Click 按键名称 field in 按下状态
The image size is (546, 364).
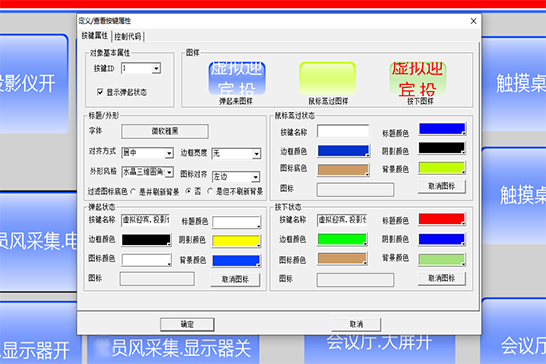[342, 220]
